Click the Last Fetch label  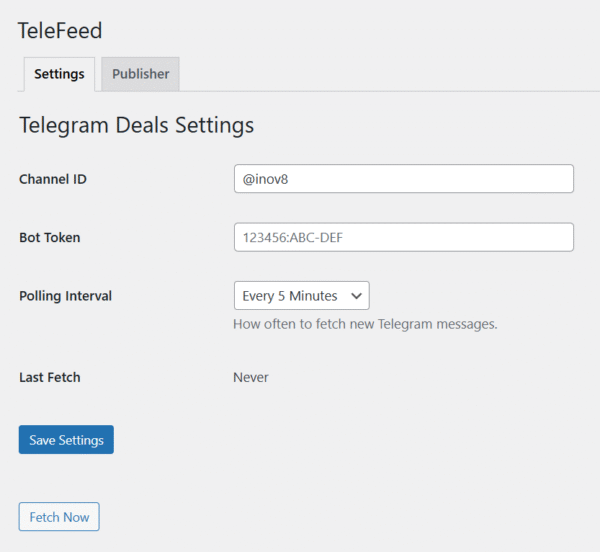tap(50, 378)
